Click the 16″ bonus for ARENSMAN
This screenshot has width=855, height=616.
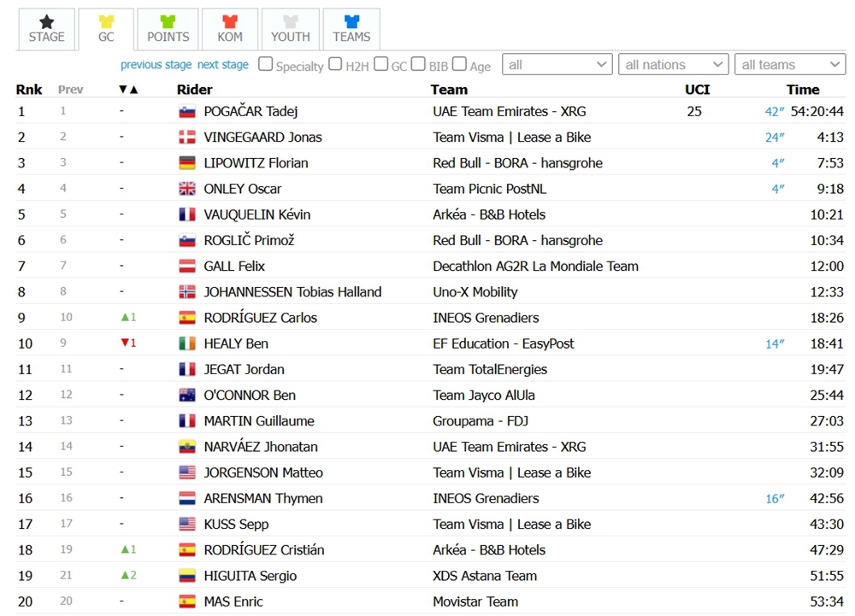pyautogui.click(x=775, y=499)
